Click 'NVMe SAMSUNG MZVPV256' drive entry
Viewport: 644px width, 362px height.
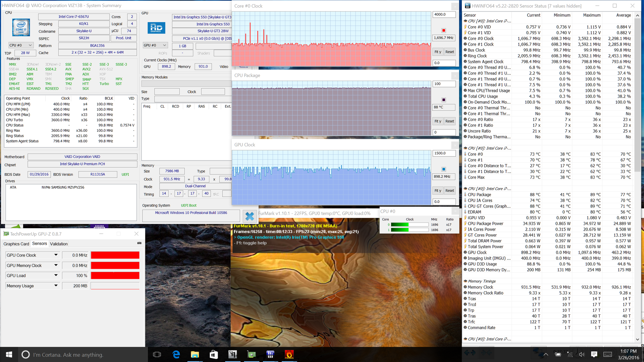(63, 187)
